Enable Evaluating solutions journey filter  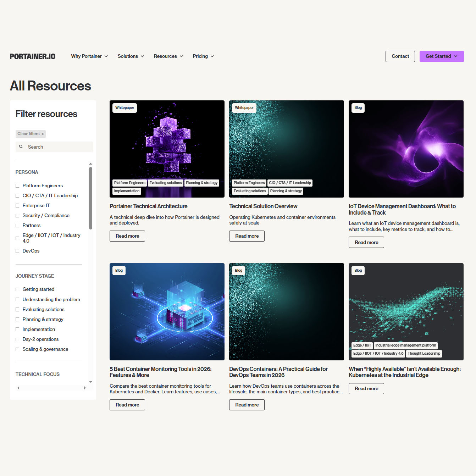(x=17, y=309)
